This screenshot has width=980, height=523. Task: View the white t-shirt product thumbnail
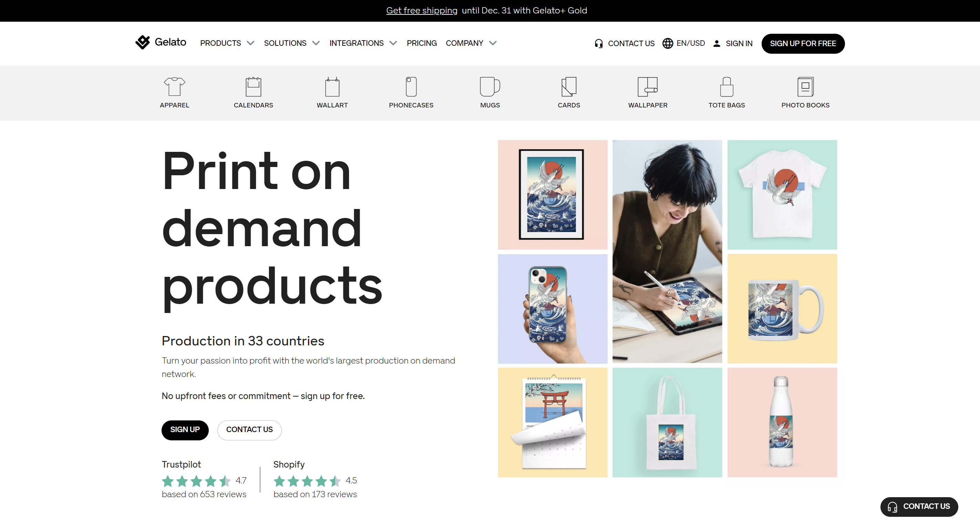click(x=782, y=195)
